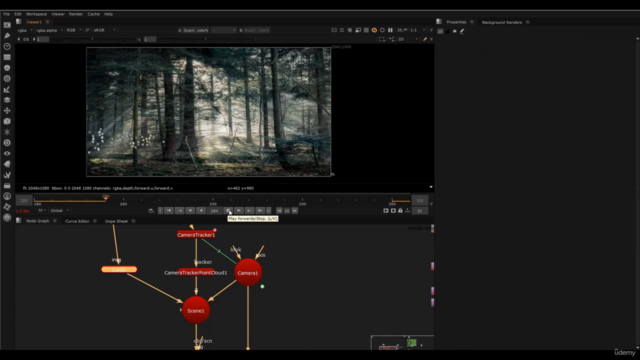Open the Merge nodes layers icon
640x360 pixels.
[x=7, y=100]
